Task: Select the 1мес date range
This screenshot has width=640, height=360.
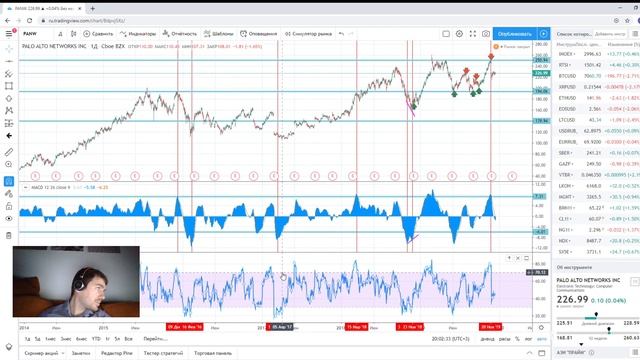Action: point(50,339)
